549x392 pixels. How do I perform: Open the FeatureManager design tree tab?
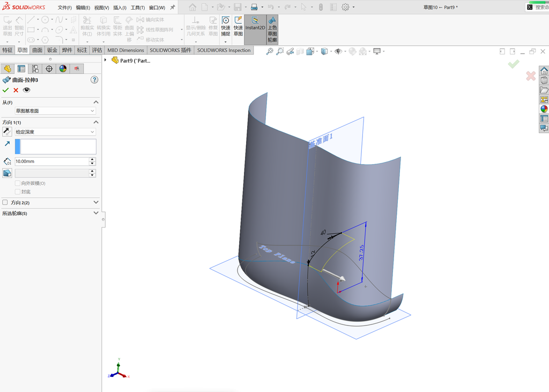tap(8, 69)
